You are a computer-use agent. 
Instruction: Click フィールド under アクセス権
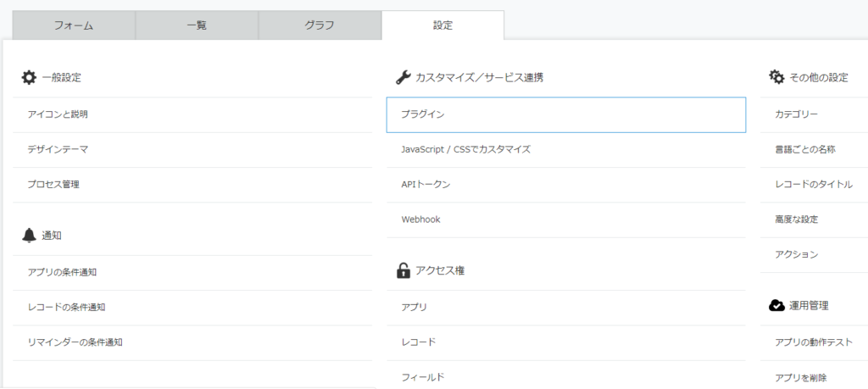tap(422, 377)
